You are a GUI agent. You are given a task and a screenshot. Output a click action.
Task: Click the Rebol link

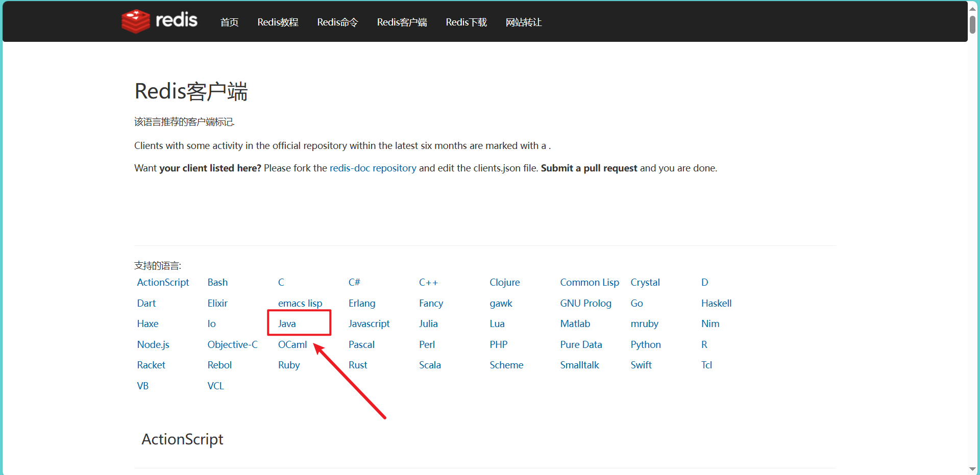pyautogui.click(x=219, y=365)
